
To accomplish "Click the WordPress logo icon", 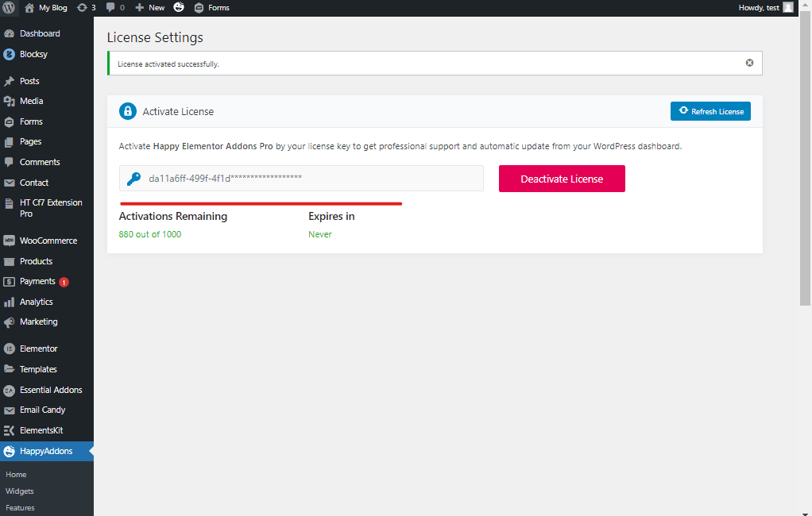I will (x=9, y=8).
